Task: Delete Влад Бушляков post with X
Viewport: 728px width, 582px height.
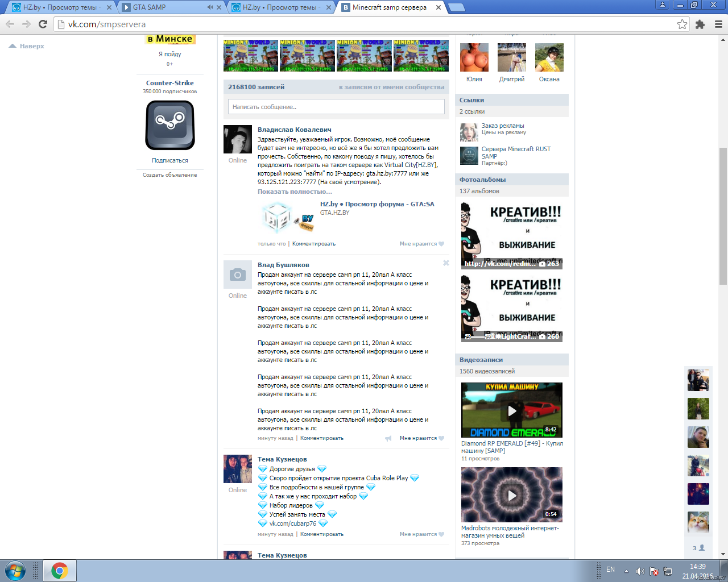Action: [x=446, y=263]
